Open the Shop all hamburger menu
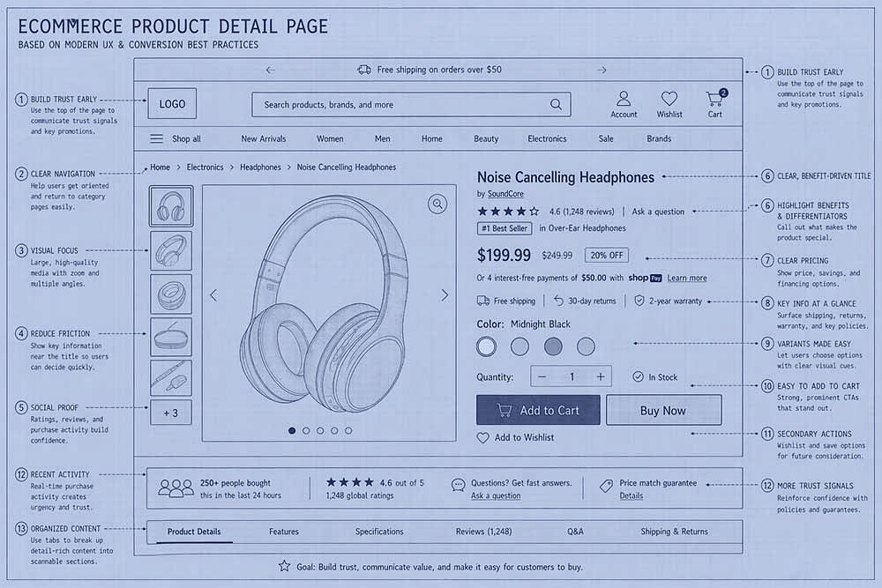Screen dimensions: 882x588 (156, 138)
